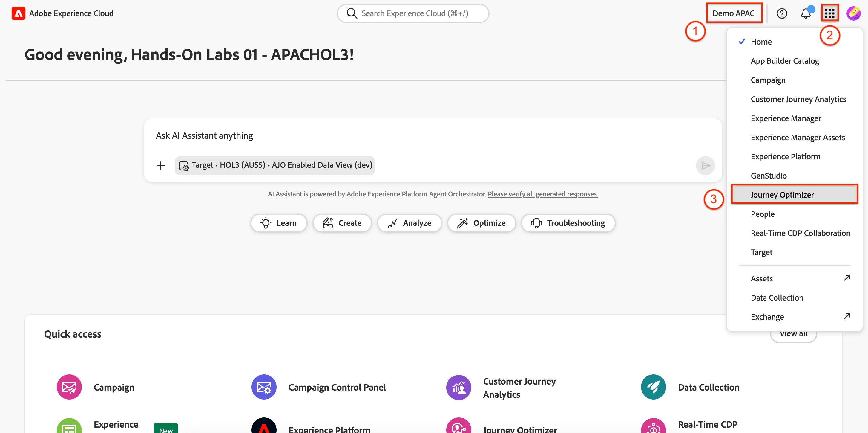Click the Adobe logo icon

pyautogui.click(x=18, y=13)
